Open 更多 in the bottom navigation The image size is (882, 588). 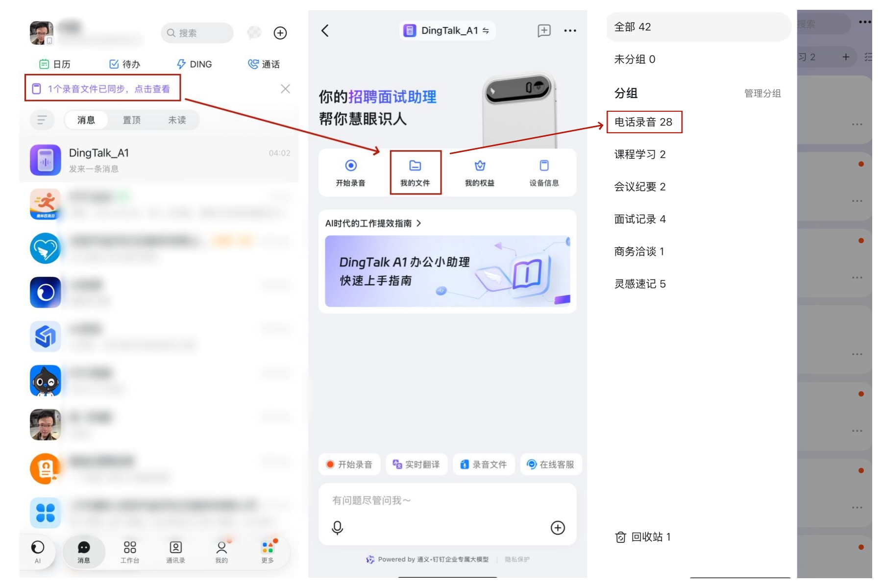[x=268, y=551]
